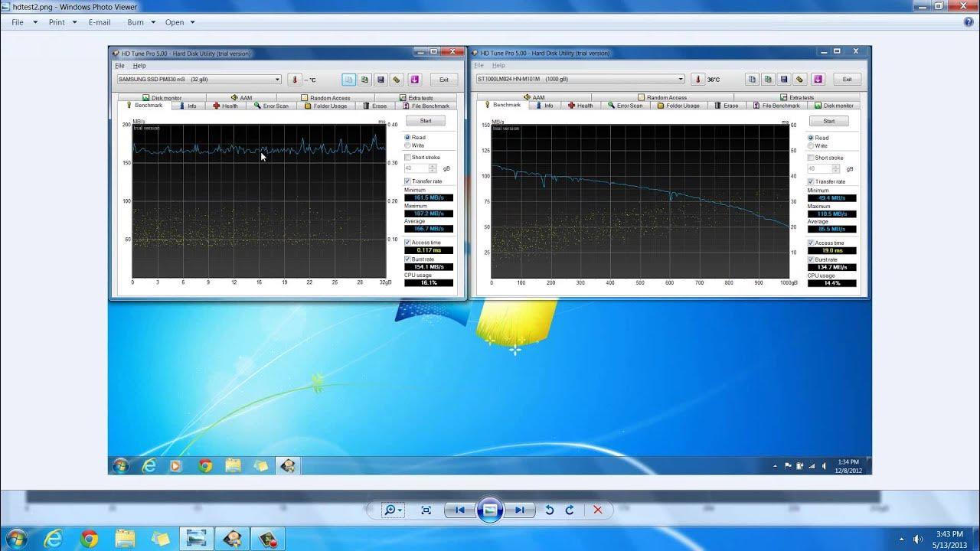
Task: Click Exit on the SSD window
Action: click(444, 79)
